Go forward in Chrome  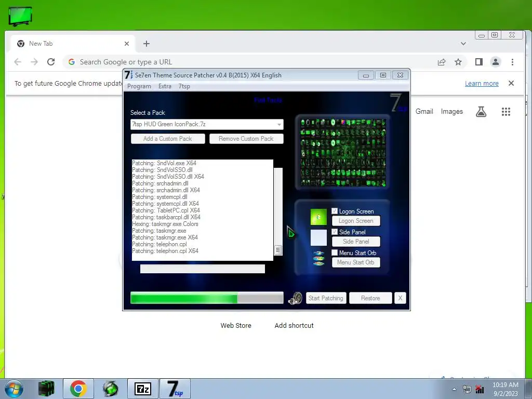tap(34, 62)
